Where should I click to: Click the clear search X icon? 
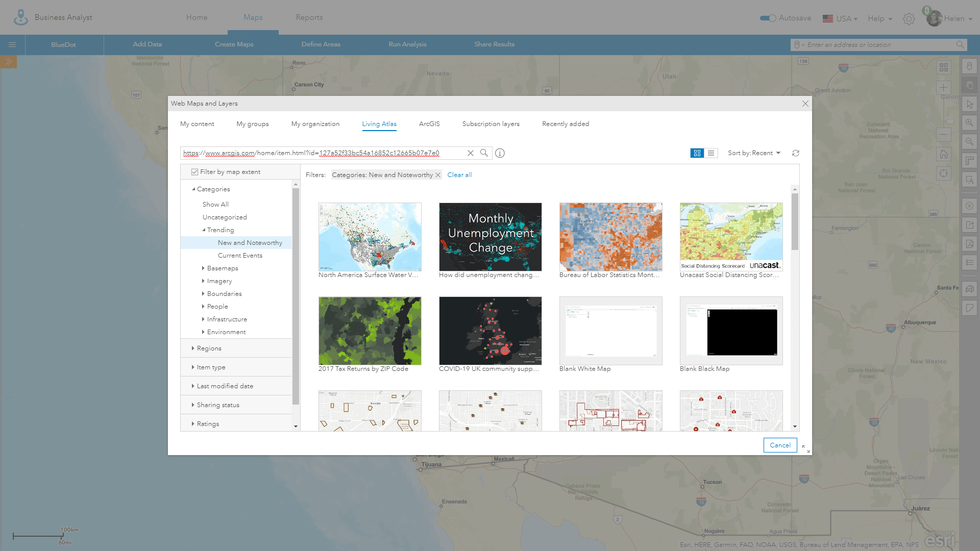(471, 153)
